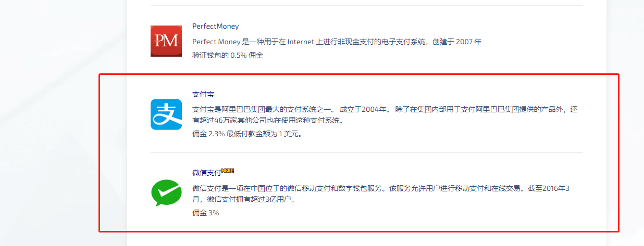Click the red PerfectMoney PM logo
Image resolution: width=644 pixels, height=246 pixels.
[x=166, y=41]
